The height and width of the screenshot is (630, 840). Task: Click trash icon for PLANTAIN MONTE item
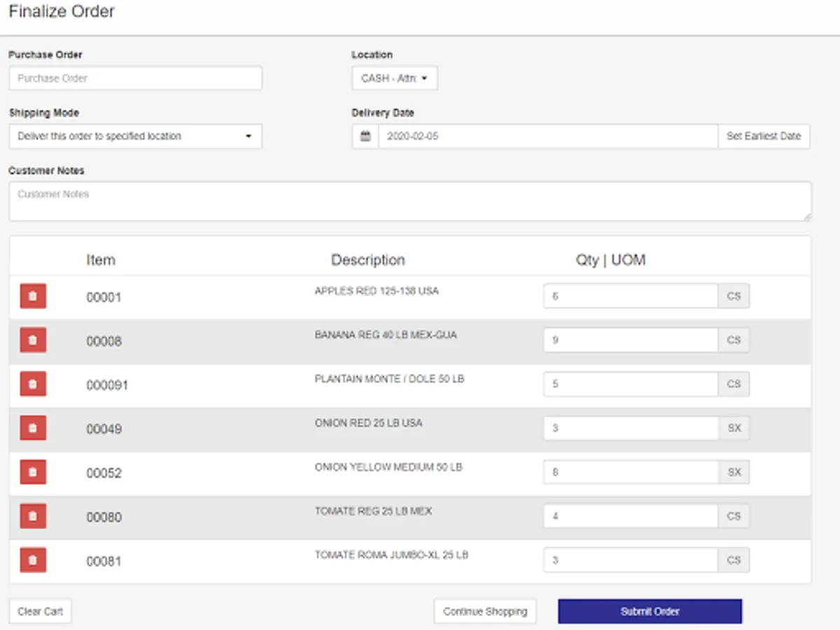click(x=33, y=384)
